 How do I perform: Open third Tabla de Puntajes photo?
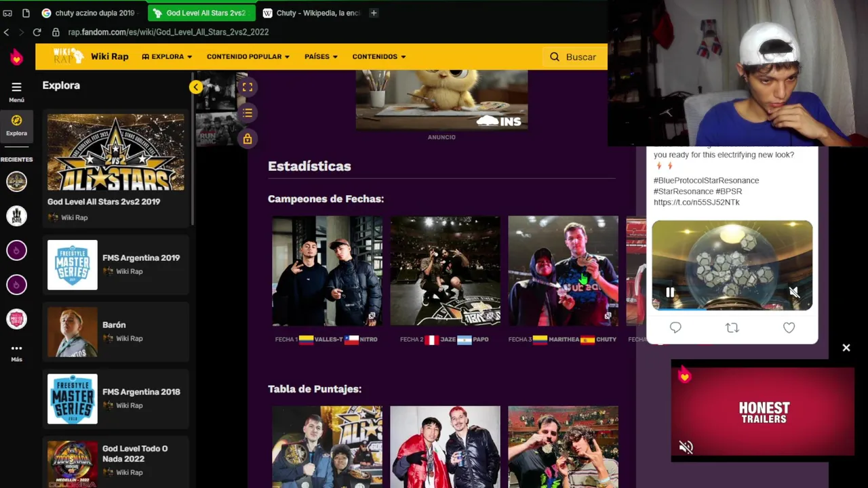click(563, 447)
